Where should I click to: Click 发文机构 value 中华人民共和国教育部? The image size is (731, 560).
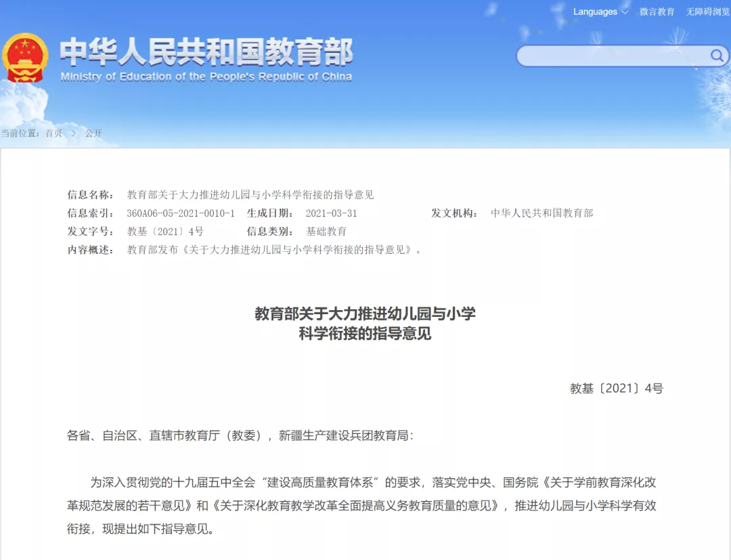click(x=541, y=213)
